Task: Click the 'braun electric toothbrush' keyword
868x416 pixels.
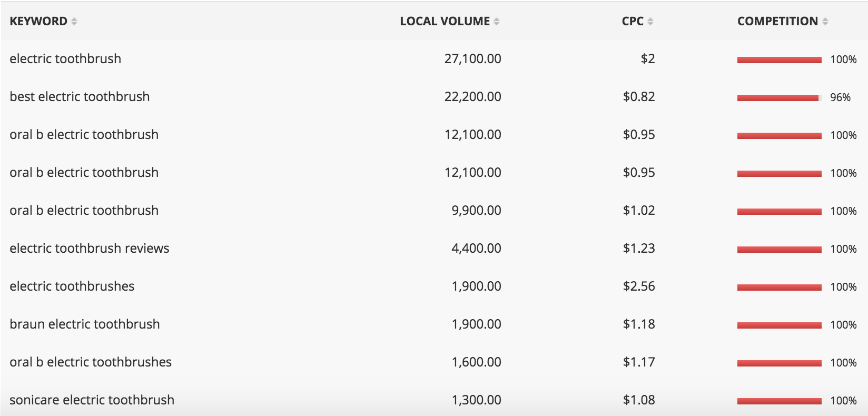Action: click(x=85, y=324)
